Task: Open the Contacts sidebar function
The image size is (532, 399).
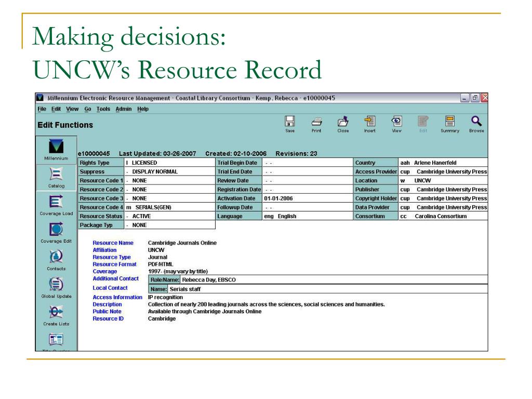Action: coord(56,260)
